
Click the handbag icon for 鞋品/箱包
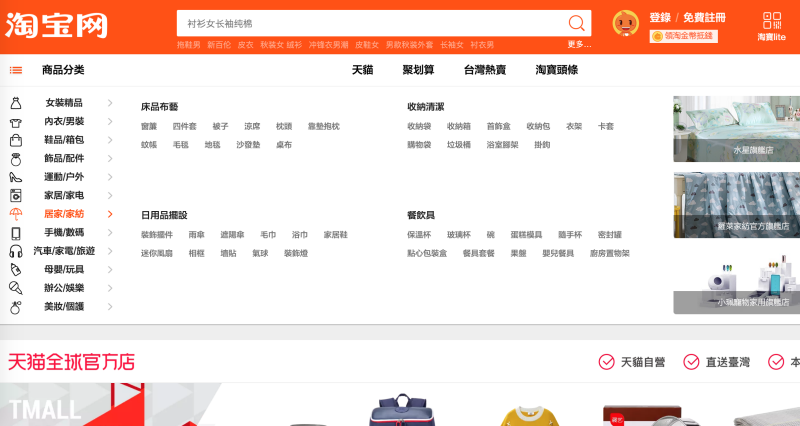point(16,140)
